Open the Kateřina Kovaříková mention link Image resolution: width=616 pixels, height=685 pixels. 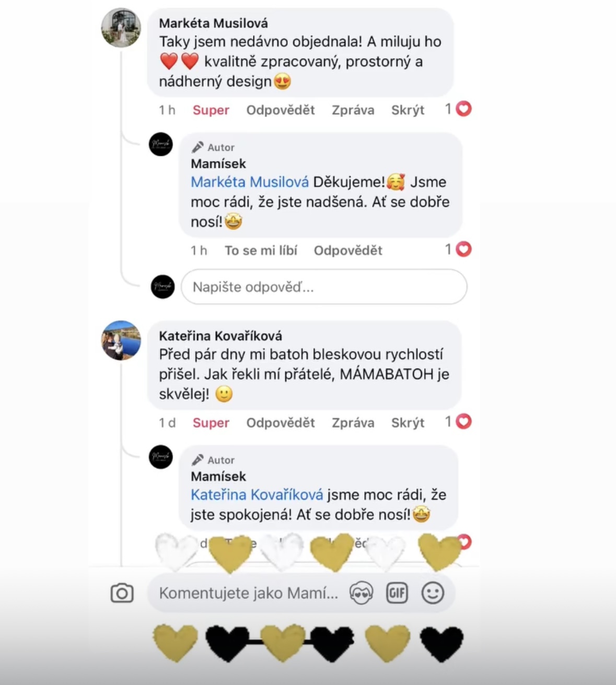tap(257, 495)
